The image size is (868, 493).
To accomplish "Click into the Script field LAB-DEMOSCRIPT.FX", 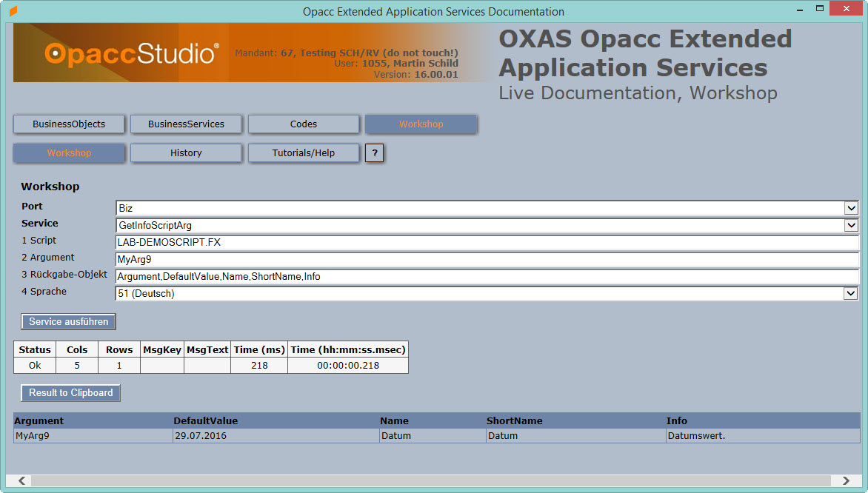I will click(487, 242).
